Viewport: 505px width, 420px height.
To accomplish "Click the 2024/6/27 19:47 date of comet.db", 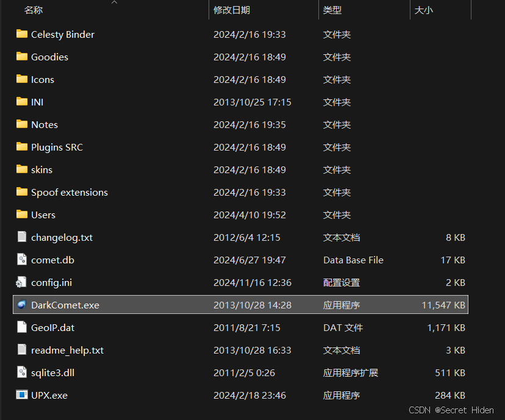I will (249, 260).
